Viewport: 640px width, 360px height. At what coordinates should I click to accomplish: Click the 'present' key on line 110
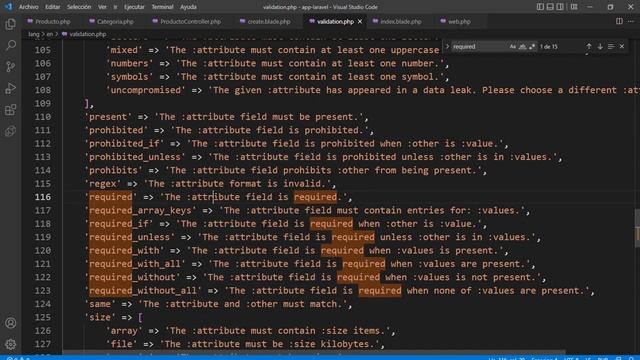108,117
